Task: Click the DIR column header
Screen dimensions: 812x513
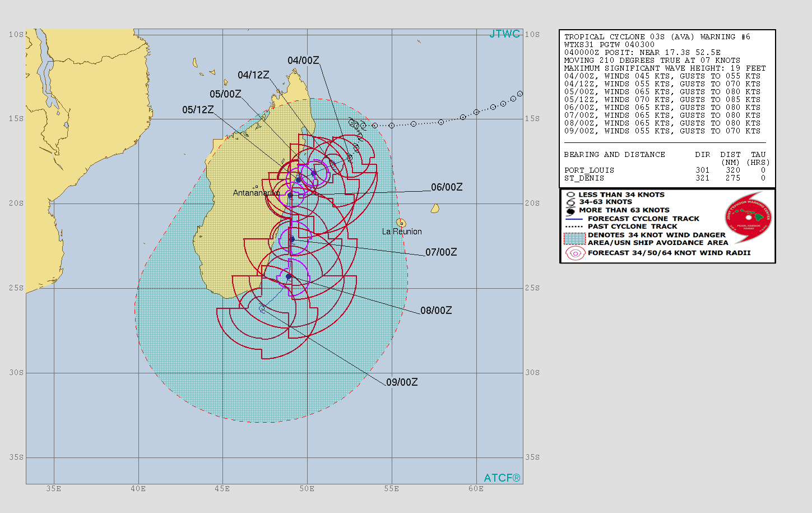Action: point(703,155)
